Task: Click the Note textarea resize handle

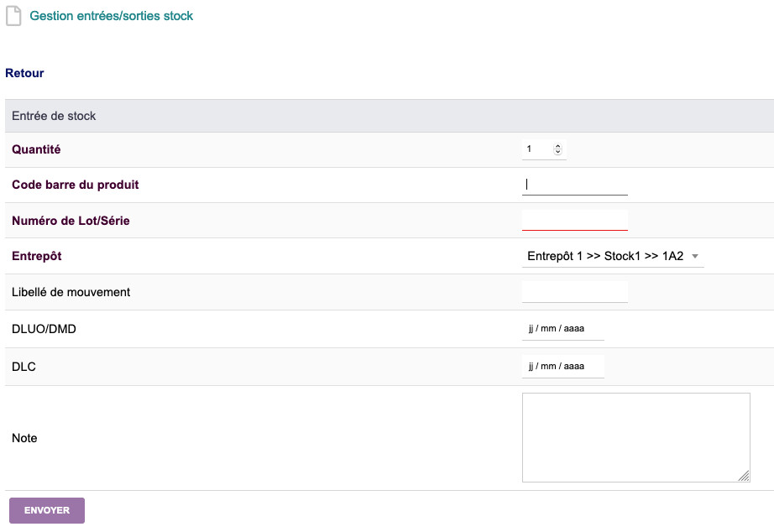Action: [744, 476]
